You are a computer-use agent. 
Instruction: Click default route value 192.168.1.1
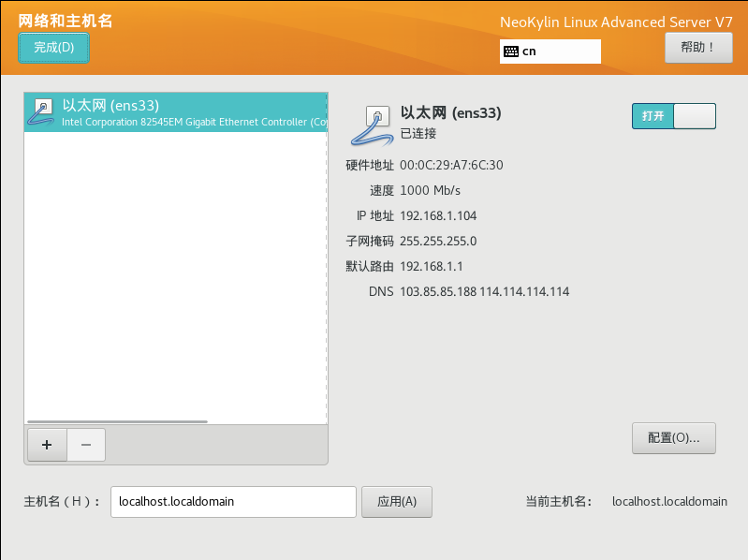[x=432, y=266]
